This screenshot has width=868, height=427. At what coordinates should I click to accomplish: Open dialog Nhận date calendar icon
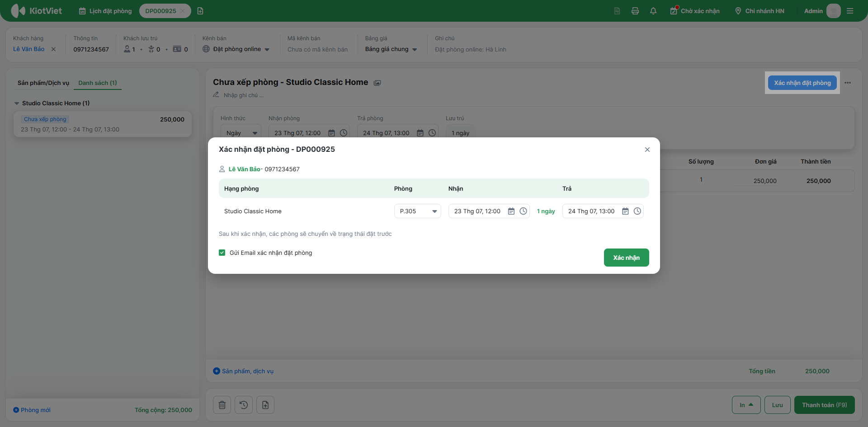point(511,211)
